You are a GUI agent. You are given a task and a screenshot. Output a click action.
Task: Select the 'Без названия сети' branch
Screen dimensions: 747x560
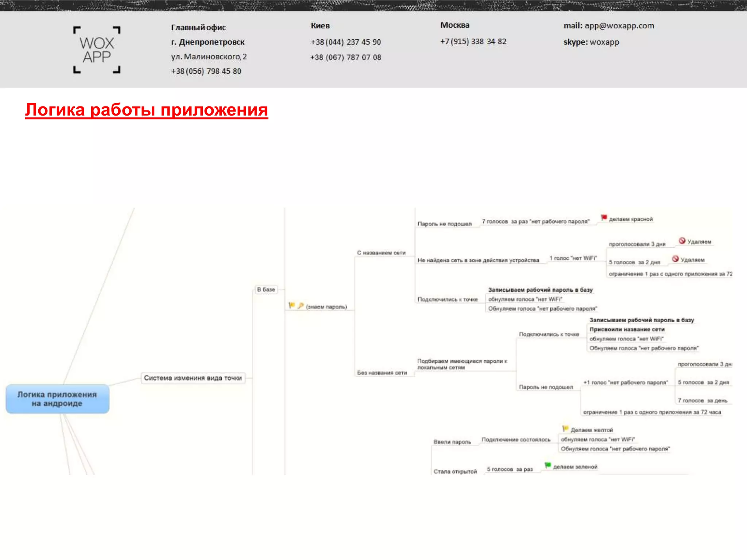click(x=382, y=373)
